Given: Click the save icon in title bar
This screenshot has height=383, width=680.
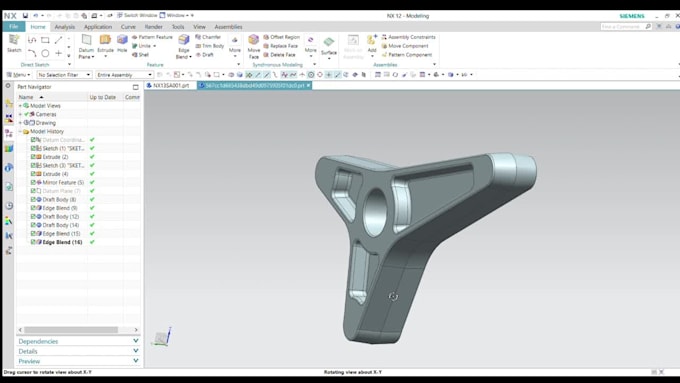Looking at the screenshot, I should coord(25,16).
